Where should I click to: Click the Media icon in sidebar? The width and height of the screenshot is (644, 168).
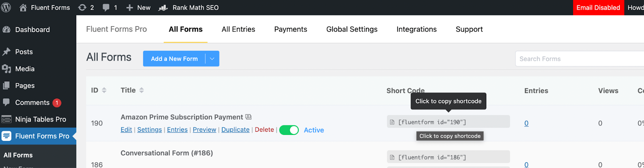[x=6, y=69]
